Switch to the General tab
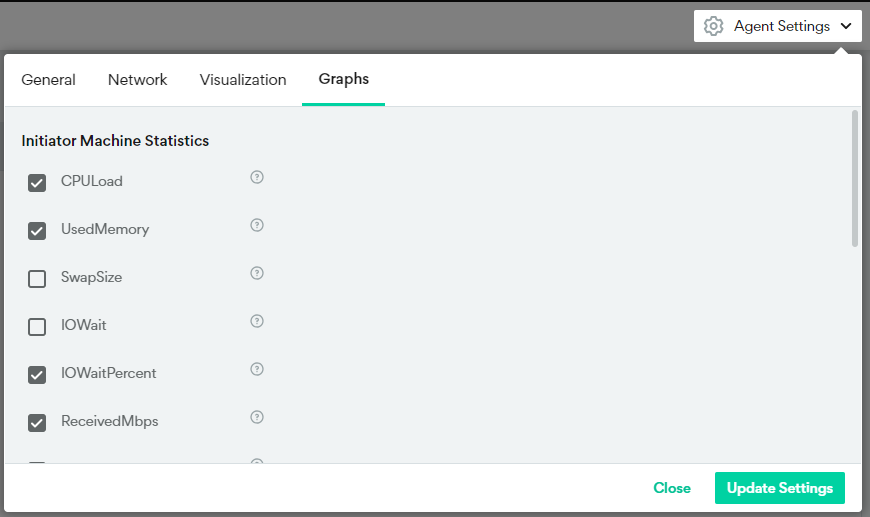The image size is (870, 517). tap(48, 80)
